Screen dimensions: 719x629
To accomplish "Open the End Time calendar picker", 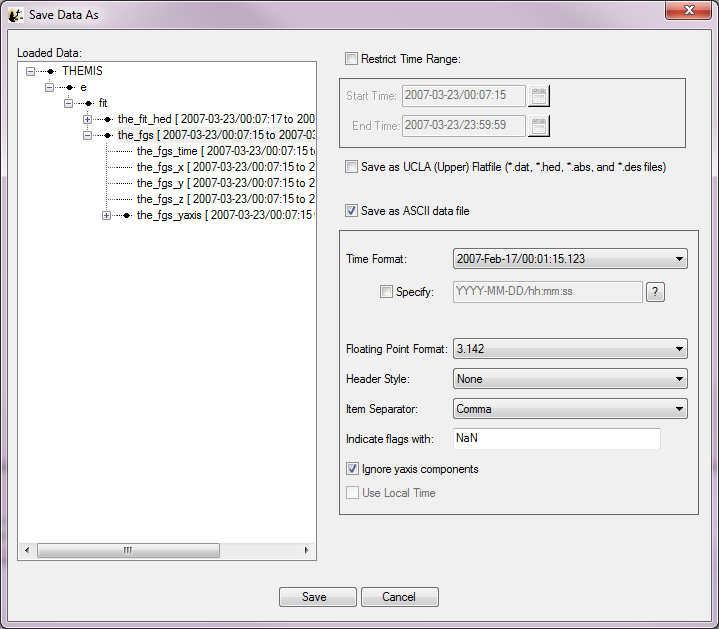I will (539, 125).
